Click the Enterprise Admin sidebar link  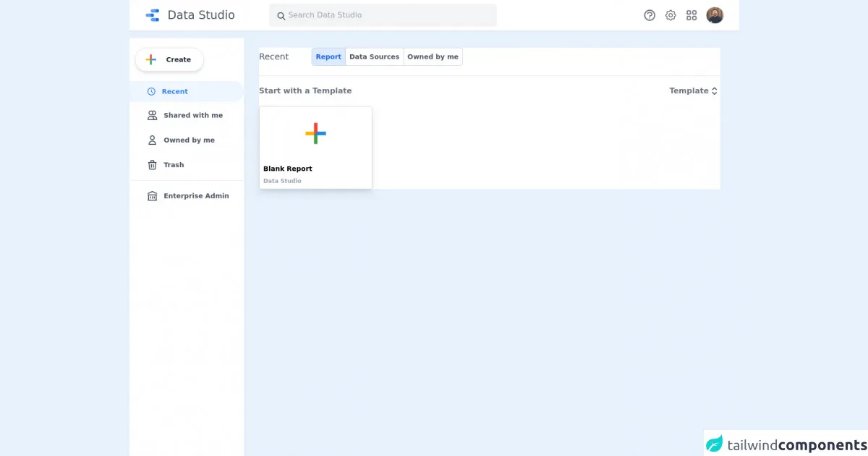coord(196,196)
